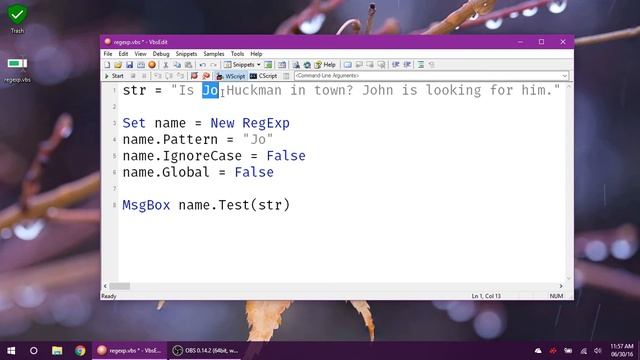The width and height of the screenshot is (640, 360).
Task: Click the "Jo" pattern string on line 4
Action: [x=258, y=140]
